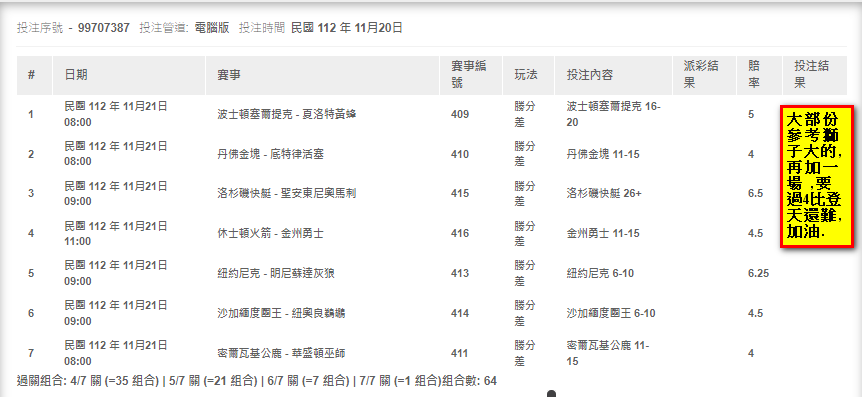Click the bet serial number 99707387
This screenshot has width=862, height=397.
(104, 27)
